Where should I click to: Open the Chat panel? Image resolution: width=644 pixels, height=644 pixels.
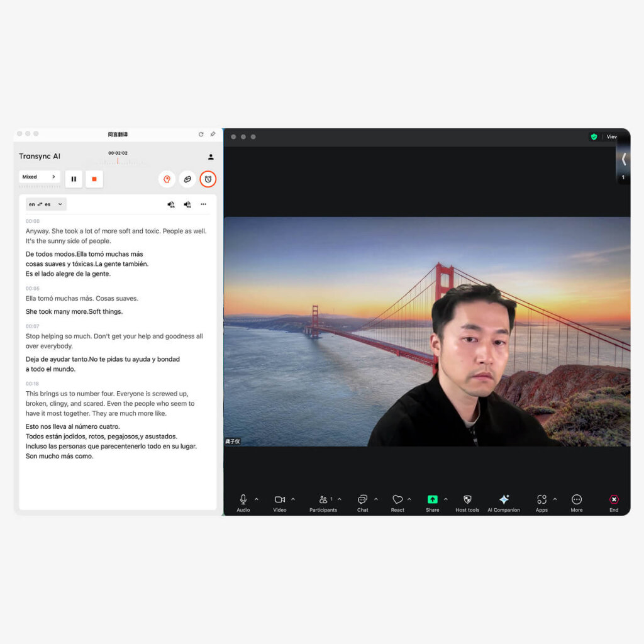pyautogui.click(x=362, y=501)
